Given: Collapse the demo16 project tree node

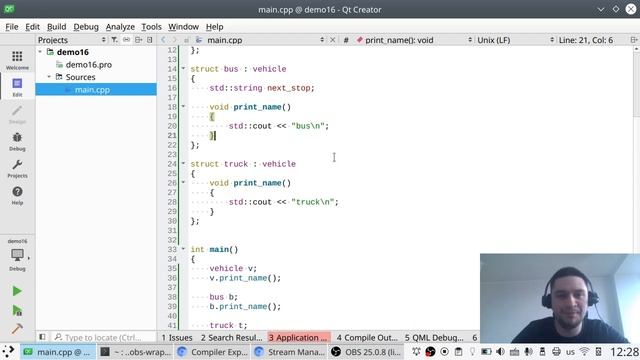Looking at the screenshot, I should click(40, 52).
